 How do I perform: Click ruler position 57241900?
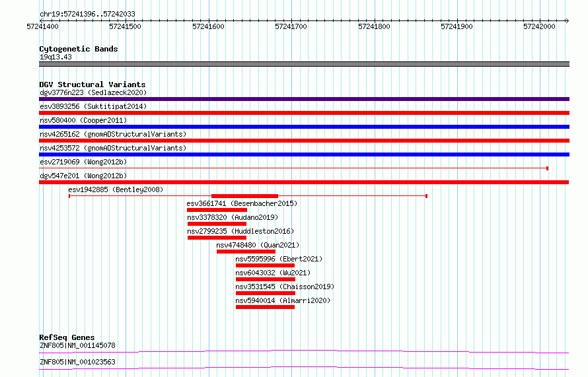pyautogui.click(x=457, y=26)
